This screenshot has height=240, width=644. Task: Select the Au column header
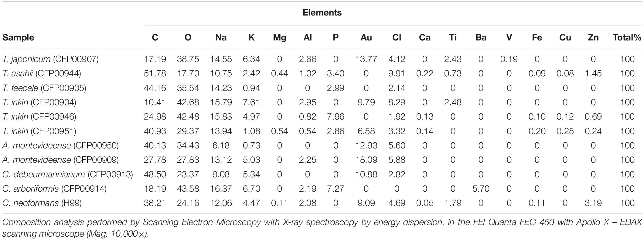click(366, 37)
